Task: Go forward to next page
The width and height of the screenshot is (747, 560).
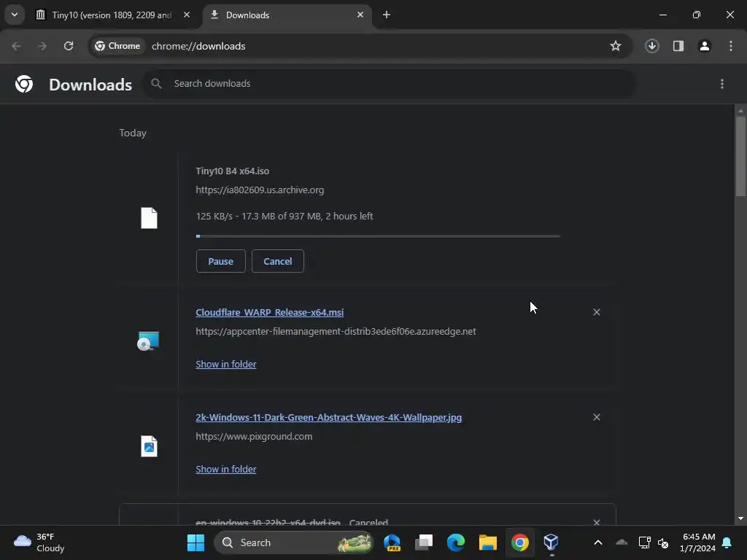Action: pos(42,46)
